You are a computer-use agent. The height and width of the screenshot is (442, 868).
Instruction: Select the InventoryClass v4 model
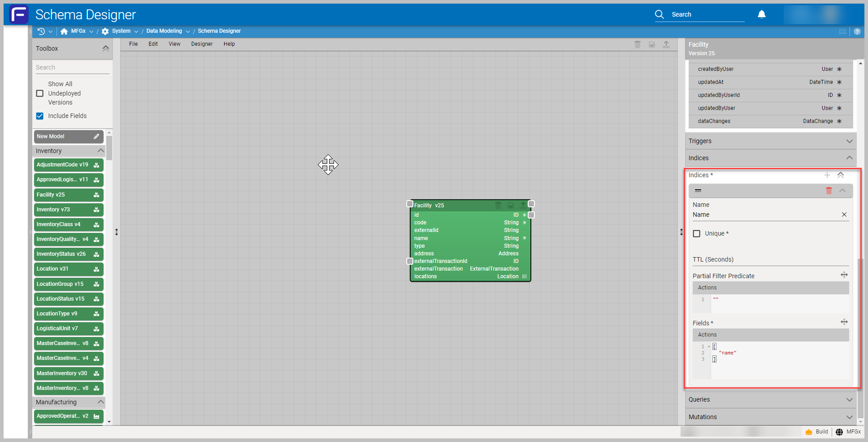coord(69,224)
